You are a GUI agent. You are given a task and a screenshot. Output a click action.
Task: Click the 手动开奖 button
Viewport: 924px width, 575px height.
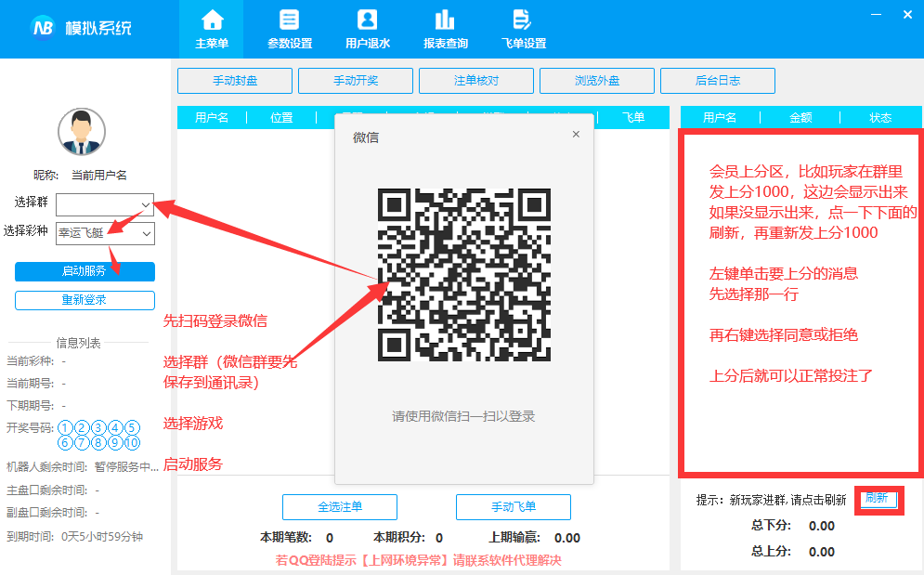(x=356, y=81)
